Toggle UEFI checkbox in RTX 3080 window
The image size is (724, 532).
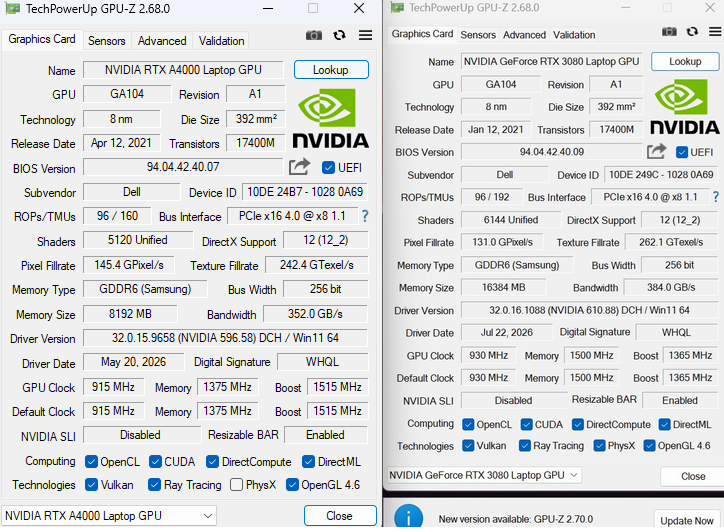pyautogui.click(x=682, y=152)
